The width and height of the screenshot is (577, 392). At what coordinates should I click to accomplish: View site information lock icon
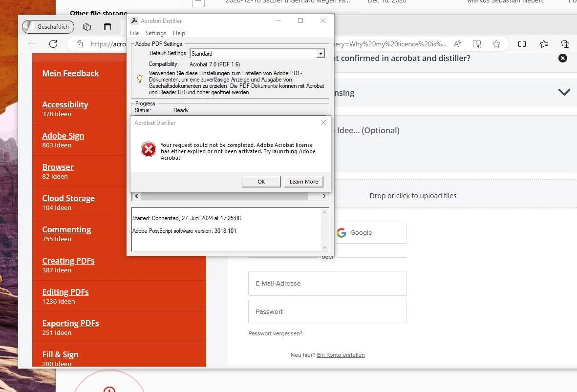coord(80,44)
